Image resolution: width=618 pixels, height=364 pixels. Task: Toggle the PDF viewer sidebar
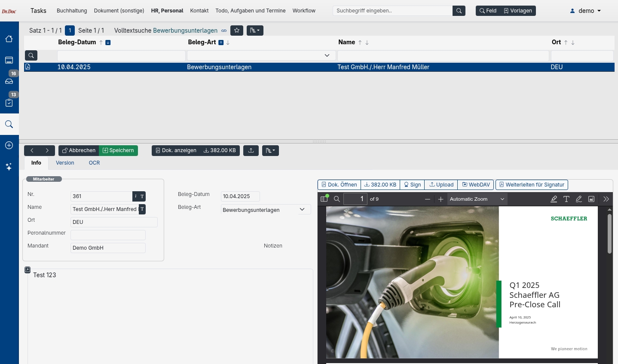324,199
